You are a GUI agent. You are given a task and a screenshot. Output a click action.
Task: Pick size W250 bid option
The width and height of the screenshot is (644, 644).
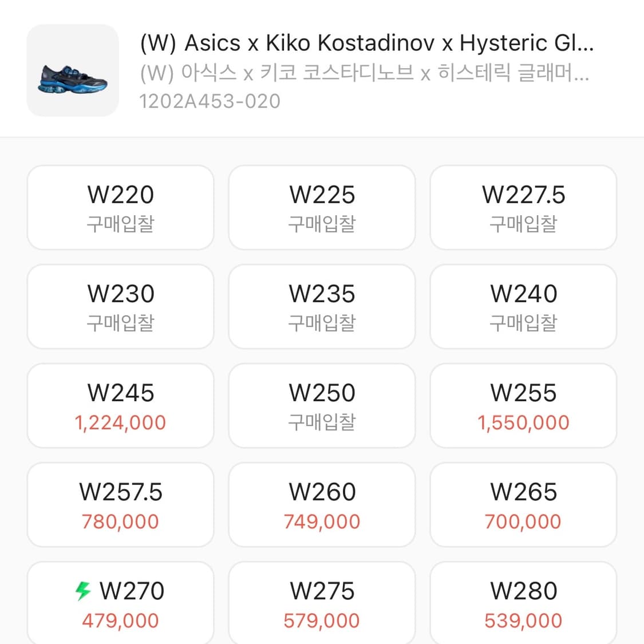click(322, 405)
